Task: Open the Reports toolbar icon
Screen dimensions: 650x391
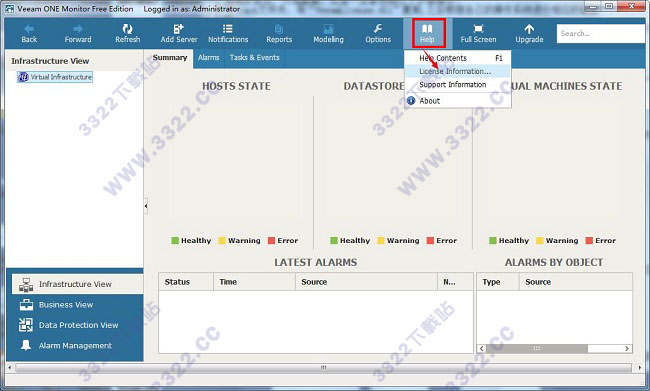Action: [x=279, y=29]
